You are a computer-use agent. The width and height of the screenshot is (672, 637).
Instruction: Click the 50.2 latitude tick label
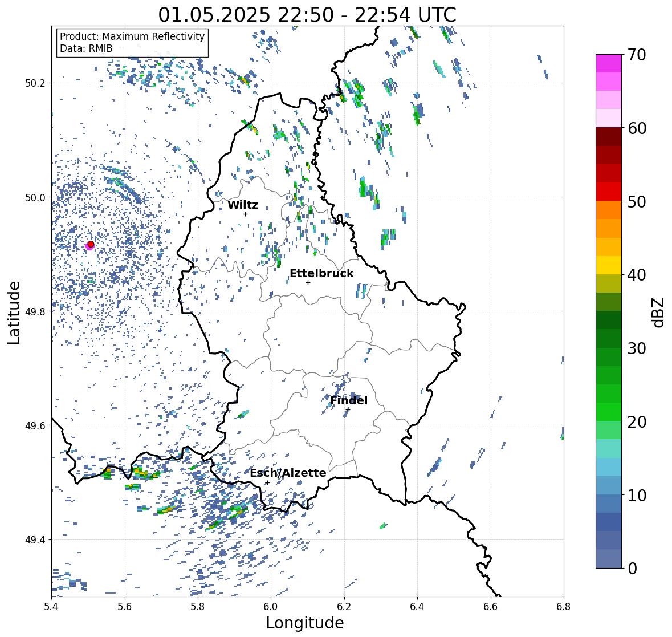click(35, 83)
